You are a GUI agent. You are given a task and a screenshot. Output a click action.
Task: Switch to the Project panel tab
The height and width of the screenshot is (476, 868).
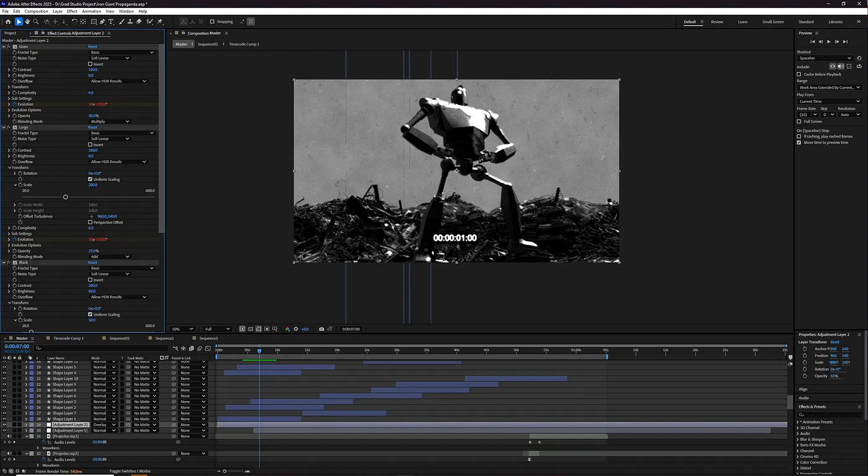[x=10, y=33]
